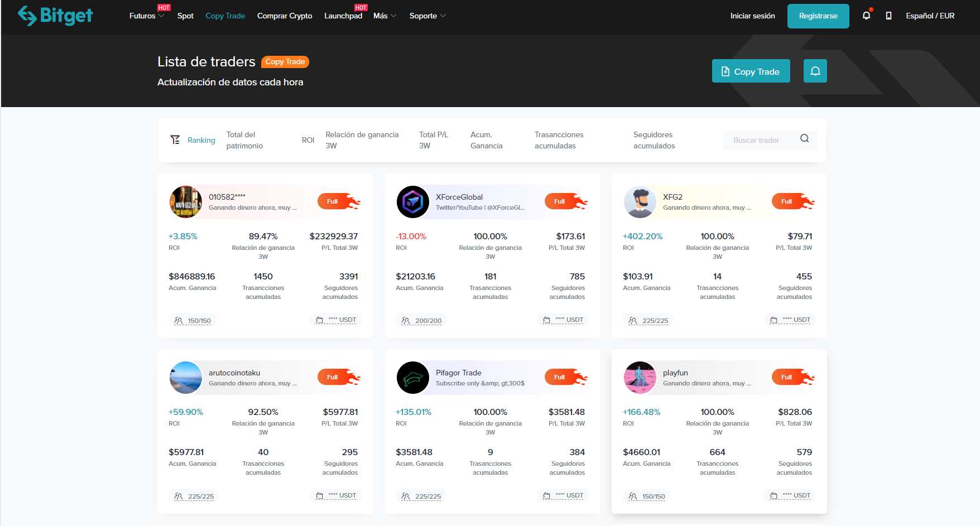Click USDT tag on XFG2 card
The width and height of the screenshot is (980, 526).
[x=790, y=320]
